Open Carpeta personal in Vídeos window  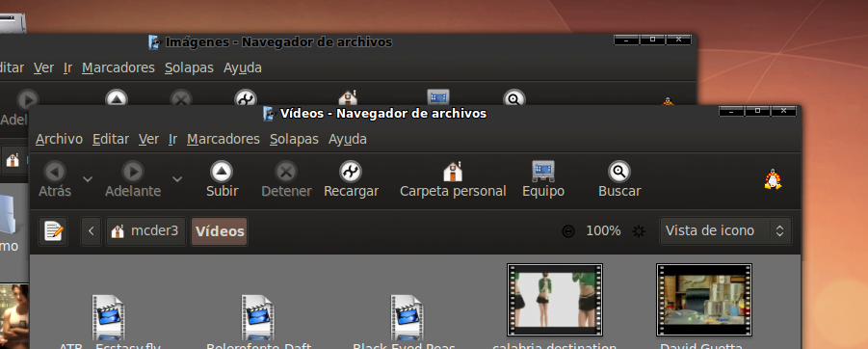tap(453, 179)
